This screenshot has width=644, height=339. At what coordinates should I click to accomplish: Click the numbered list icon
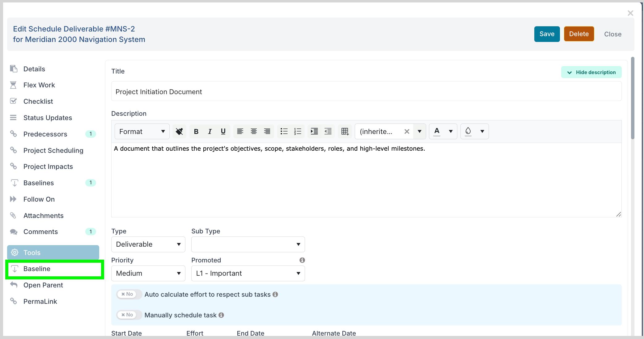298,132
